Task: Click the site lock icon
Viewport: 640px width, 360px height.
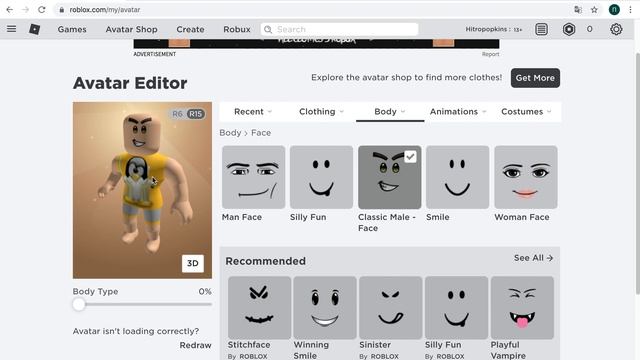Action: coord(62,9)
